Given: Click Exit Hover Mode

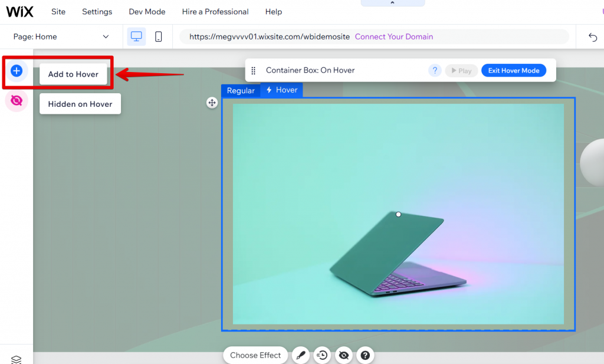Looking at the screenshot, I should 514,70.
